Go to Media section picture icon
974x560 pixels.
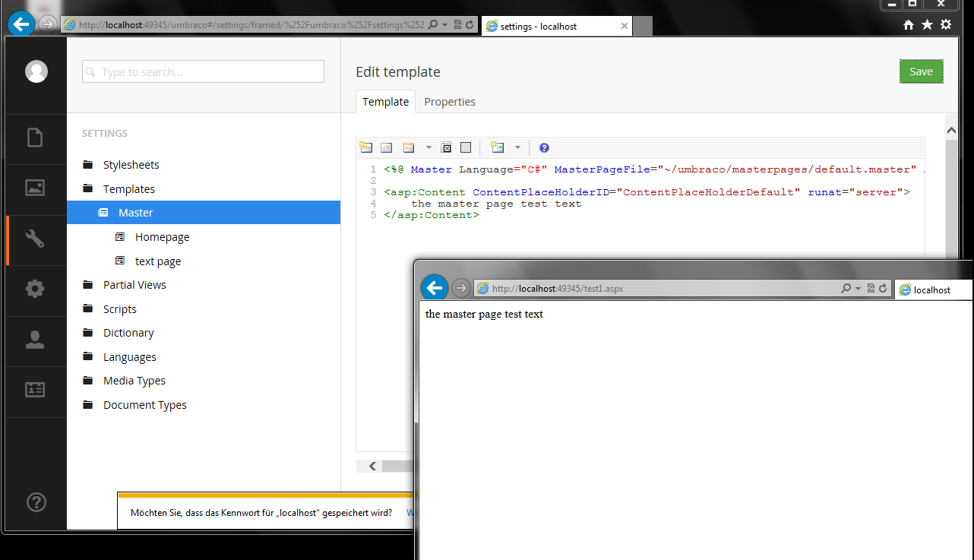(35, 188)
